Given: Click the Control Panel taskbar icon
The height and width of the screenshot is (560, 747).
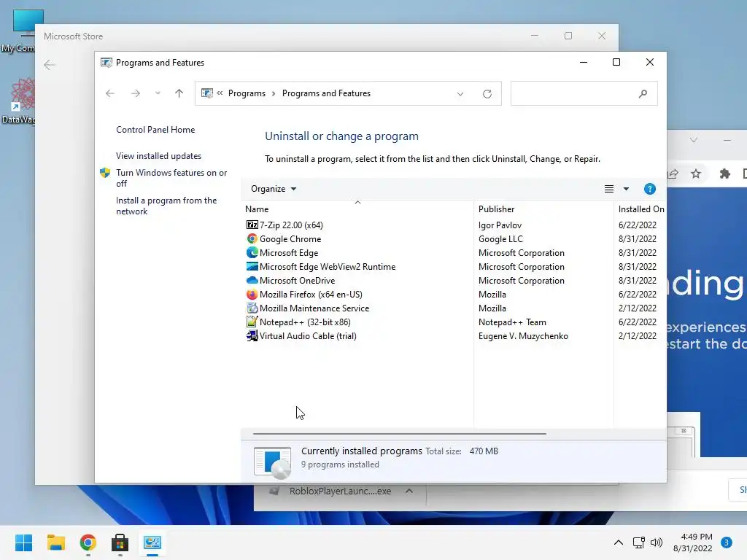Looking at the screenshot, I should (152, 542).
